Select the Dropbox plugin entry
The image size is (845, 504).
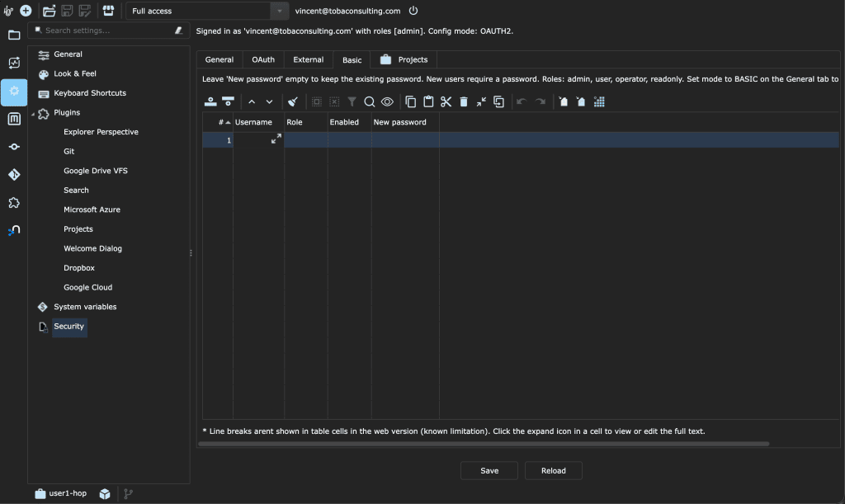[x=79, y=267]
